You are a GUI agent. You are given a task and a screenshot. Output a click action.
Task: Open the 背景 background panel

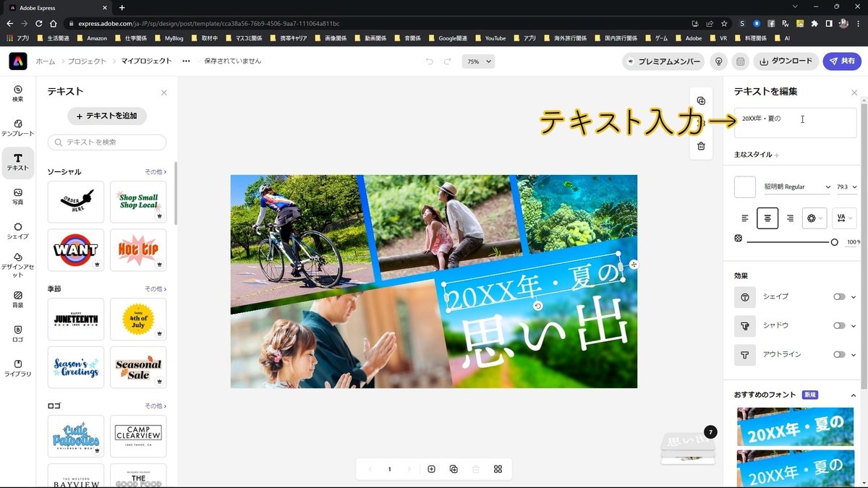click(18, 299)
